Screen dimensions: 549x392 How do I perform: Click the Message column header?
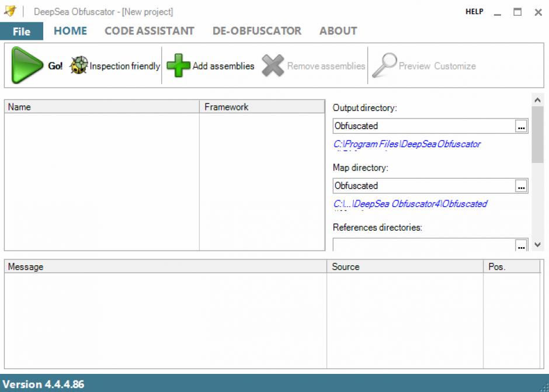(166, 266)
